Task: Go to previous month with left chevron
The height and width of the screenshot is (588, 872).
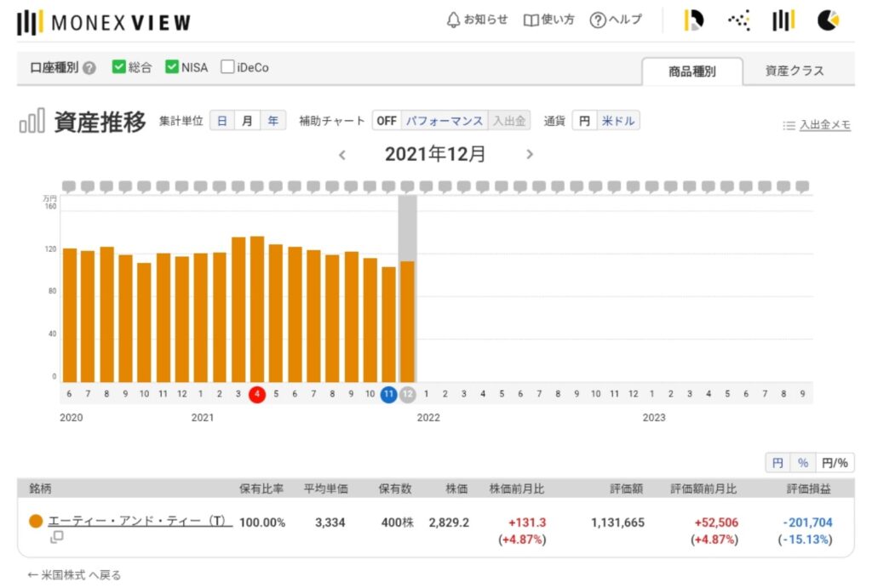Action: [x=342, y=155]
